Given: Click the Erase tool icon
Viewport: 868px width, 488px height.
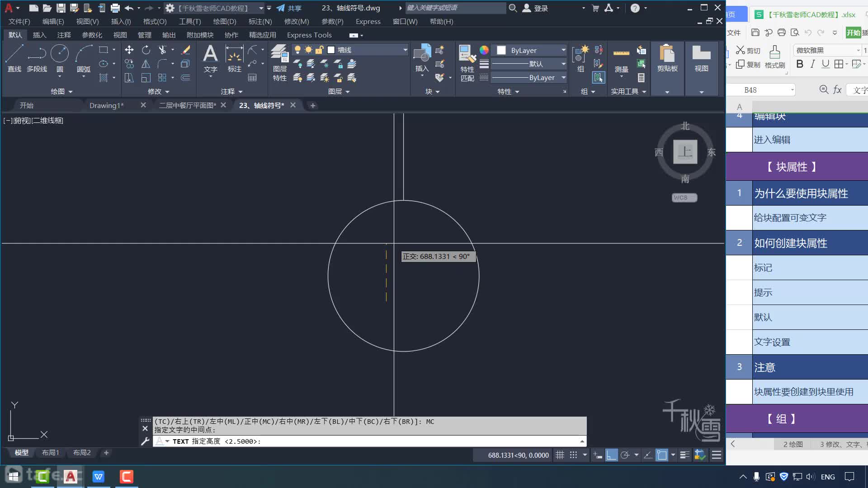Looking at the screenshot, I should tap(185, 50).
